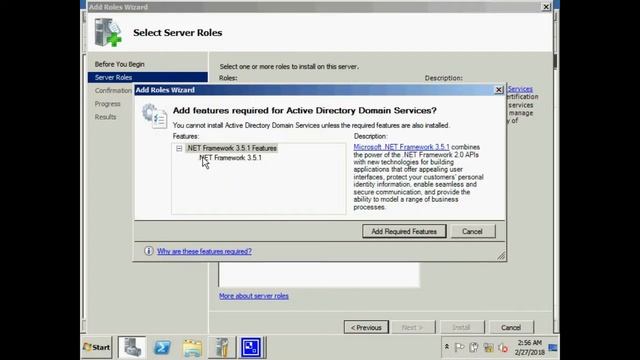Select 'Server Roles' wizard step
Viewport: 640px width, 360px height.
point(148,78)
